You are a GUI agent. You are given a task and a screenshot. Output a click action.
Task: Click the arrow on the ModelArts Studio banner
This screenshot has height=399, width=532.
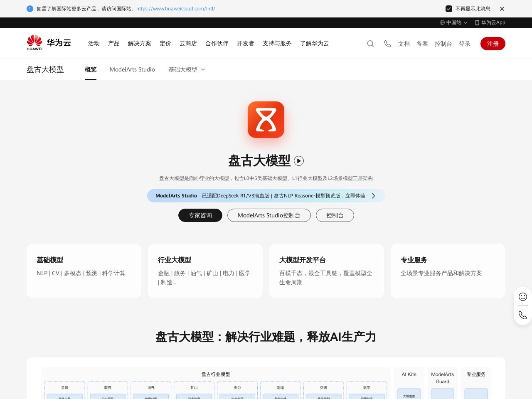tap(373, 196)
